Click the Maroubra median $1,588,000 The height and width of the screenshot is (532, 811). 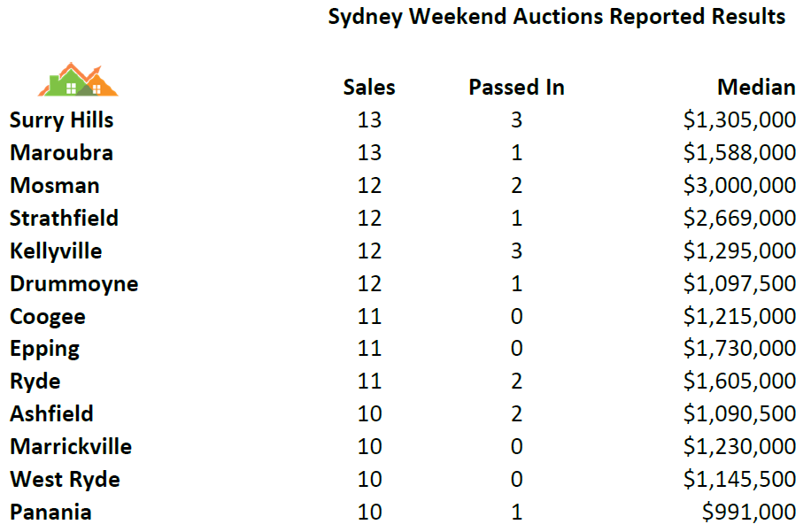pos(739,152)
